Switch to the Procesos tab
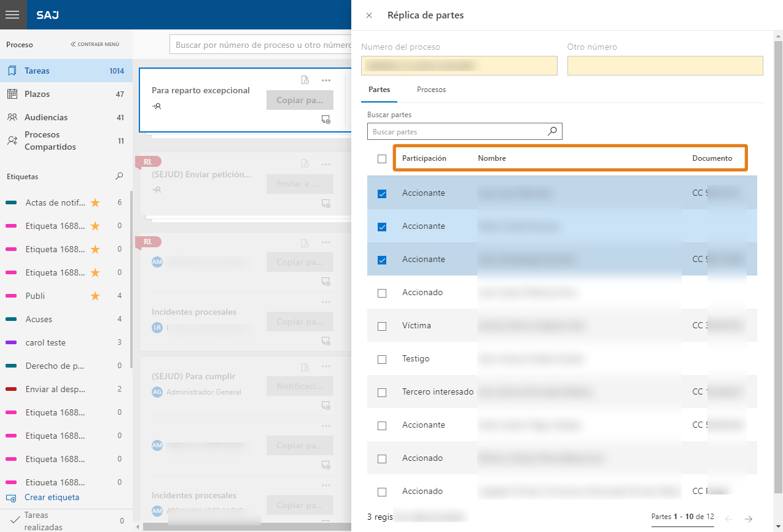This screenshot has height=532, width=783. pyautogui.click(x=431, y=90)
